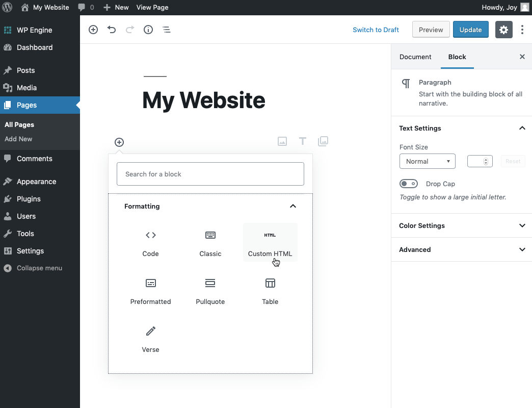Image resolution: width=532 pixels, height=408 pixels.
Task: Open the block navigation list icon
Action: tap(167, 30)
